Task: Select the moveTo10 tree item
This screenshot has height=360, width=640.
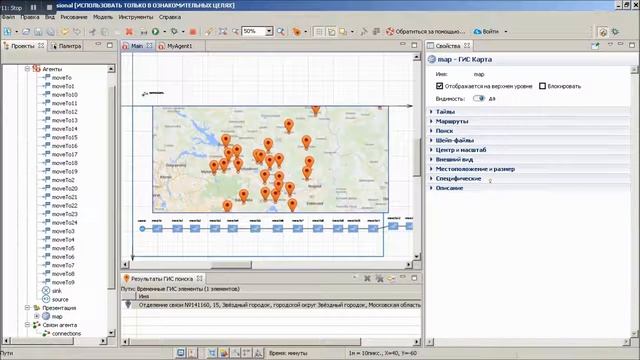Action: [64, 94]
